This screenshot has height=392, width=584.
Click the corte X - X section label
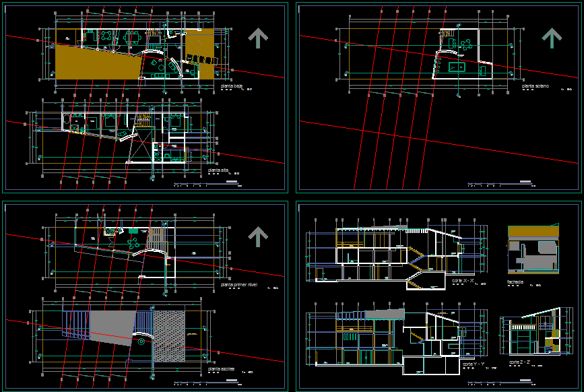pyautogui.click(x=463, y=280)
